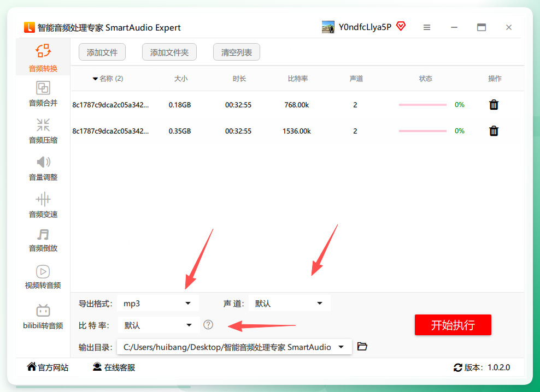
Task: Open the 音频合并 audio merge section
Action: click(43, 93)
